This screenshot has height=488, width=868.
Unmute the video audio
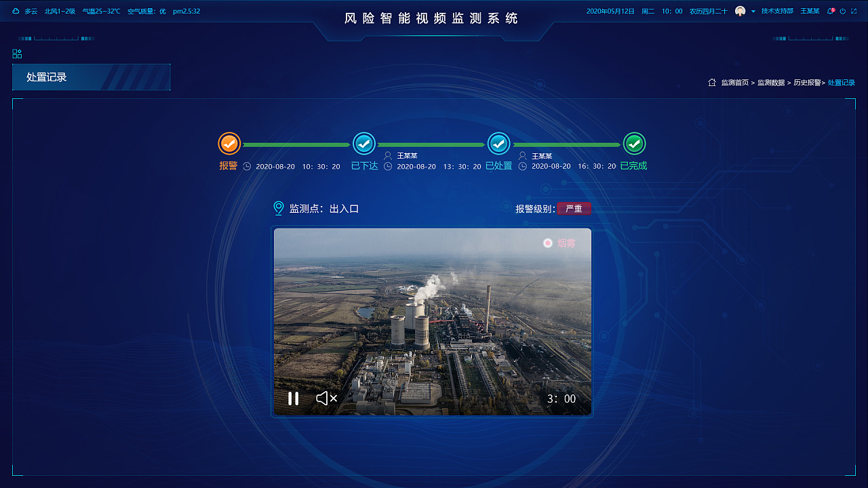pyautogui.click(x=325, y=399)
